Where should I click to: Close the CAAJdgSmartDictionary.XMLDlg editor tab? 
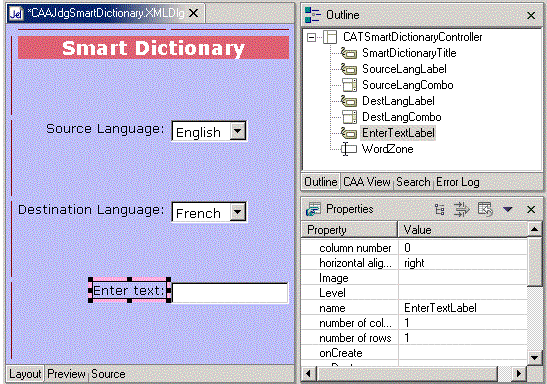point(194,13)
